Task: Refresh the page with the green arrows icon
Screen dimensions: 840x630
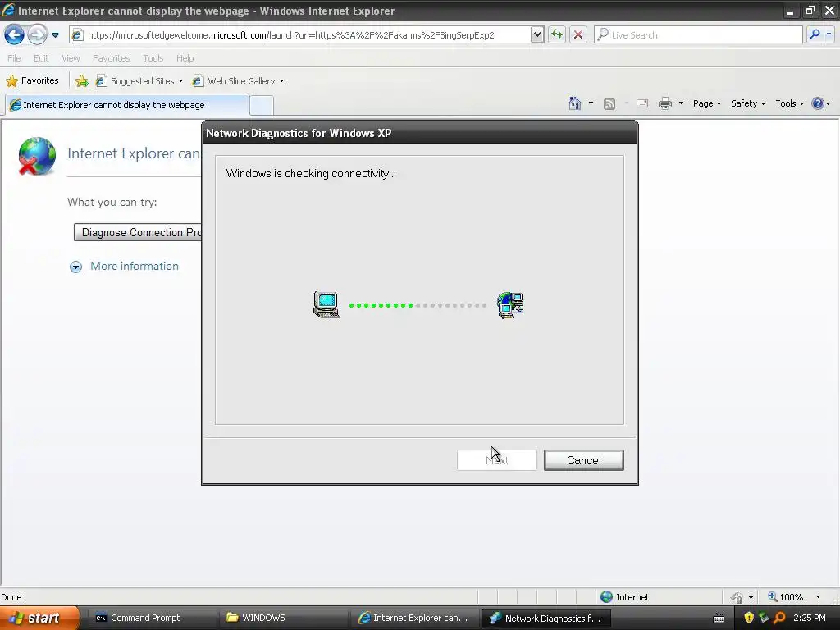Action: point(557,35)
